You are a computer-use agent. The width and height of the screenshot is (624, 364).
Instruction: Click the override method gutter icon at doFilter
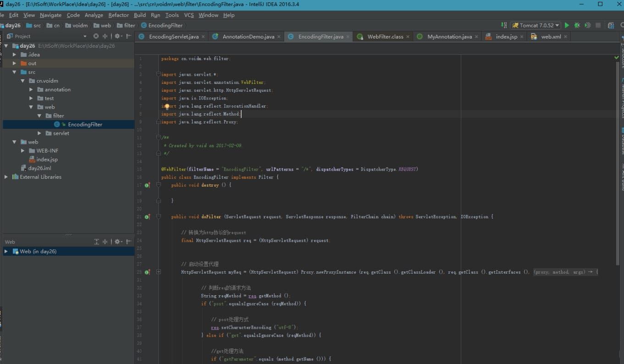(x=147, y=216)
